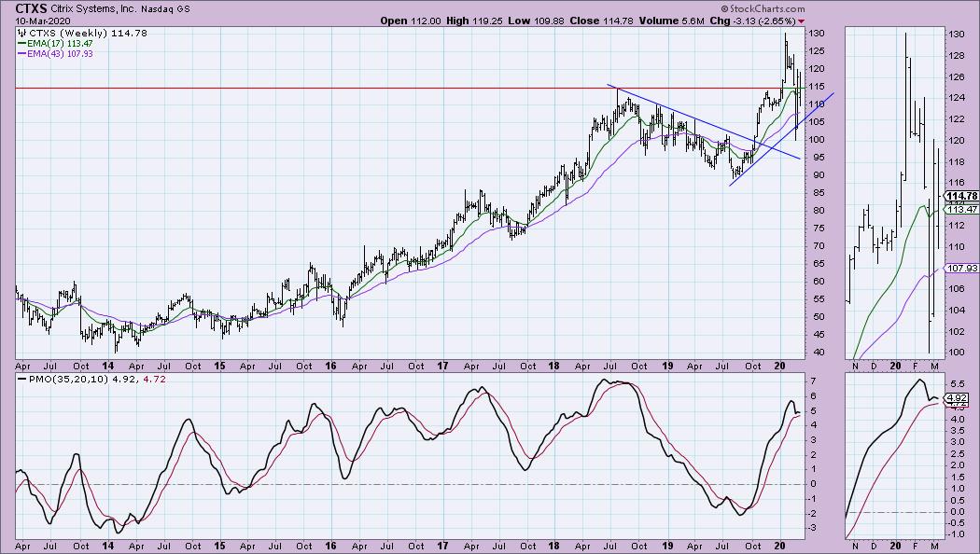980x554 pixels.
Task: Open the StockCharts.com copyright link
Action: (x=763, y=8)
